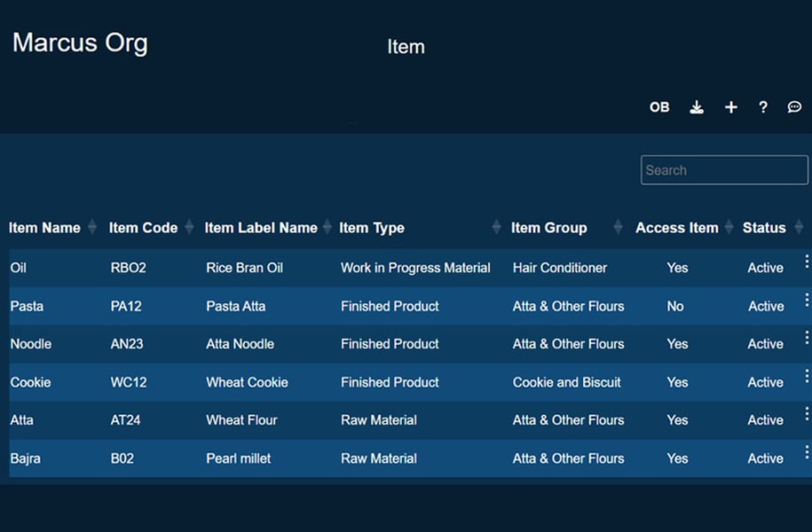812x532 pixels.
Task: Sort by Status column arrows
Action: pos(799,227)
